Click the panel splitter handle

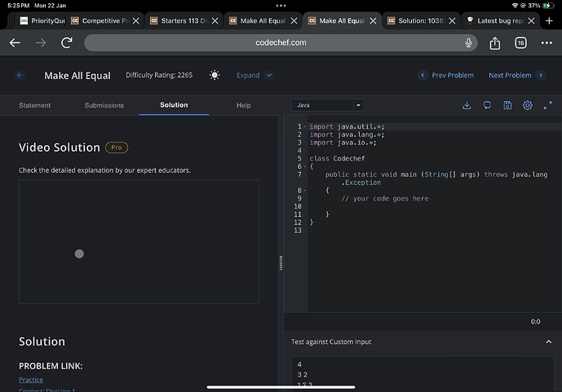click(x=281, y=263)
